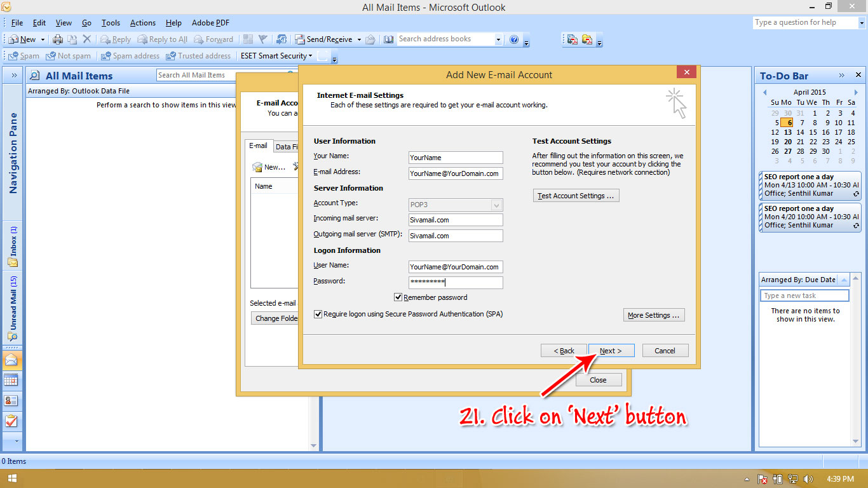The width and height of the screenshot is (868, 488).
Task: Open More Settings dialog
Action: tap(654, 315)
